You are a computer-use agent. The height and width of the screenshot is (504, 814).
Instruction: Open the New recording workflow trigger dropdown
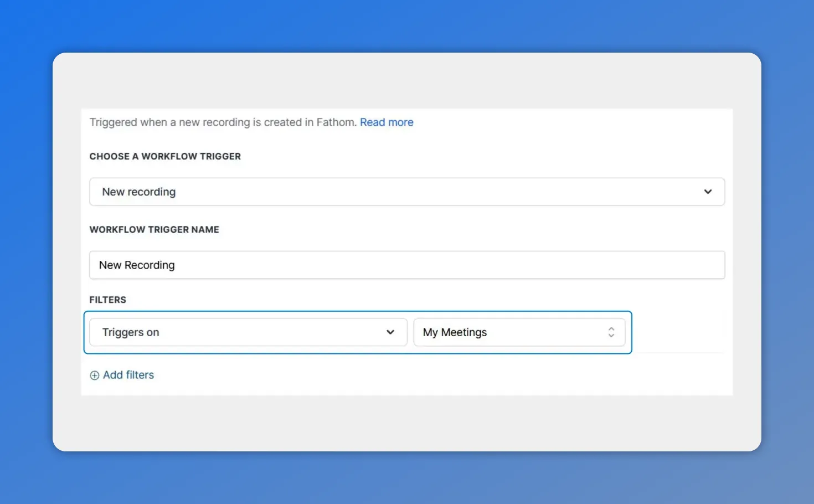coord(407,192)
